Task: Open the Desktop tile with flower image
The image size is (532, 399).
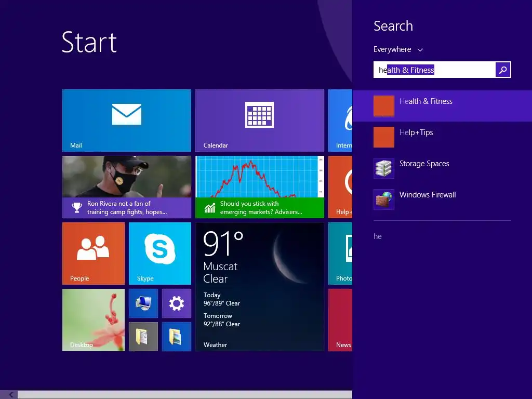Action: point(94,320)
